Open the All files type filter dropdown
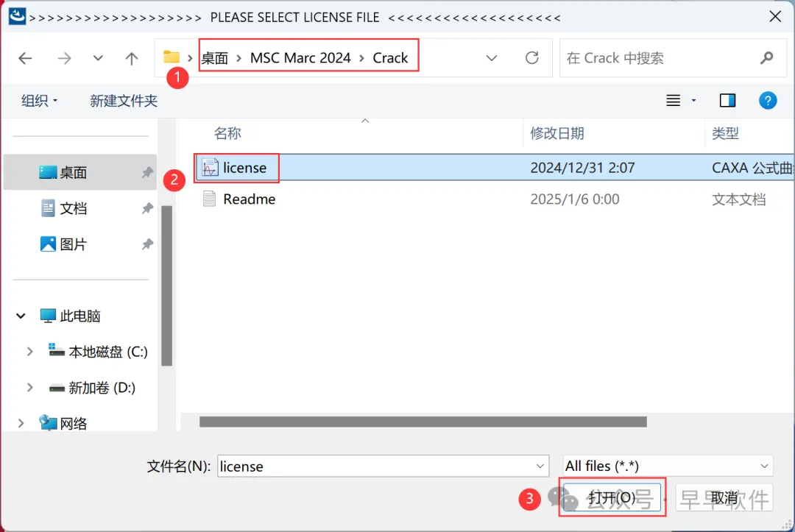The image size is (795, 532). pos(668,466)
